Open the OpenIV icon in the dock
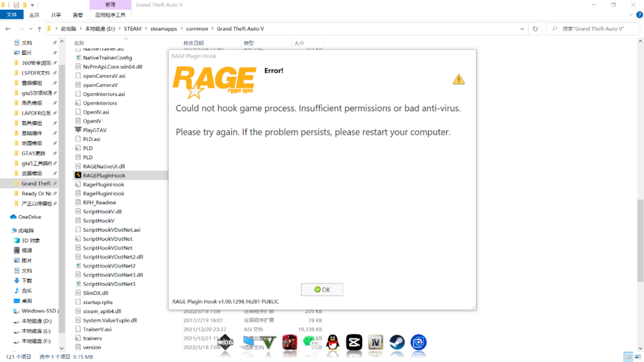The width and height of the screenshot is (644, 362). click(375, 342)
